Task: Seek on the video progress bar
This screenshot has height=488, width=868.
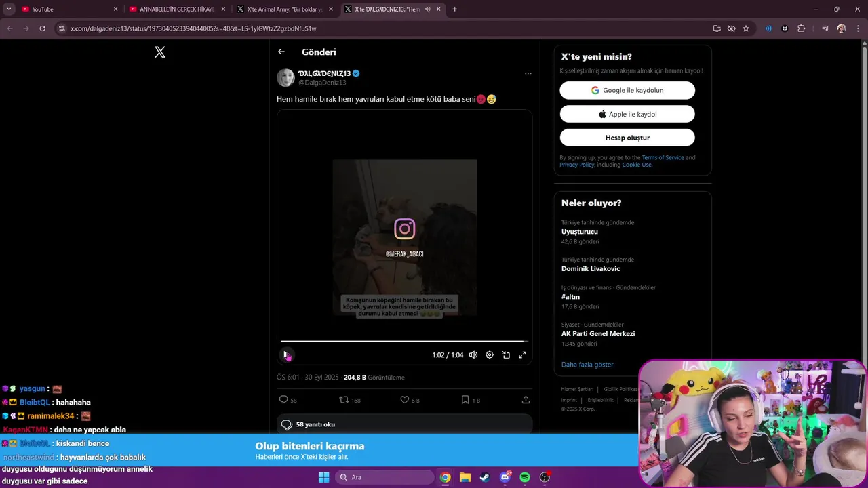Action: [x=404, y=341]
